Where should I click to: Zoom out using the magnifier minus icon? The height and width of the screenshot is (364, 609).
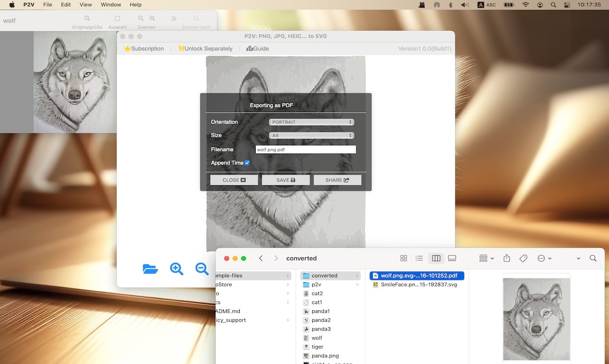coord(202,269)
